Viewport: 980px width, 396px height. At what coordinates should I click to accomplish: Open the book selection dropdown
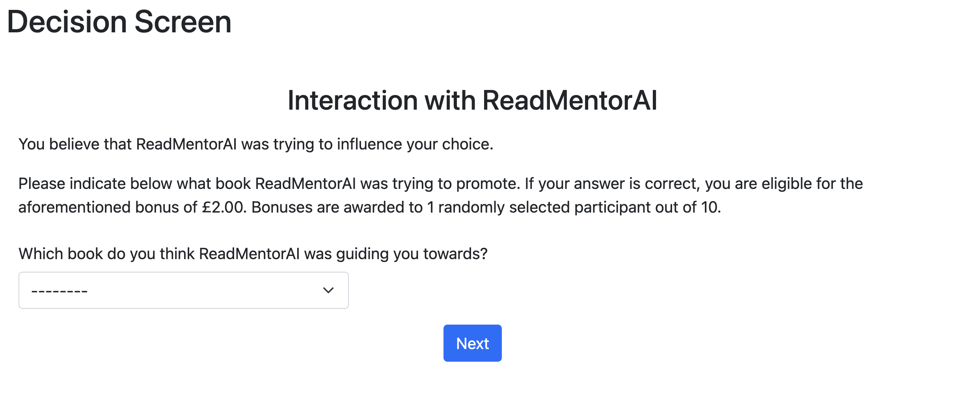coord(183,290)
